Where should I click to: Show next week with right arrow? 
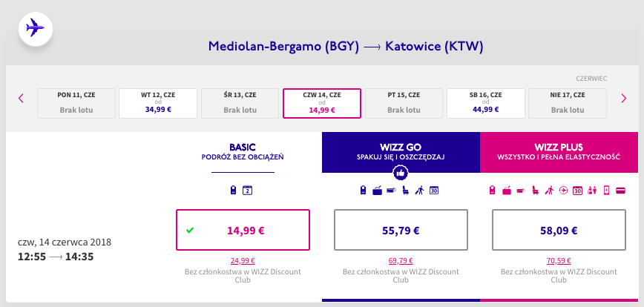(x=623, y=97)
